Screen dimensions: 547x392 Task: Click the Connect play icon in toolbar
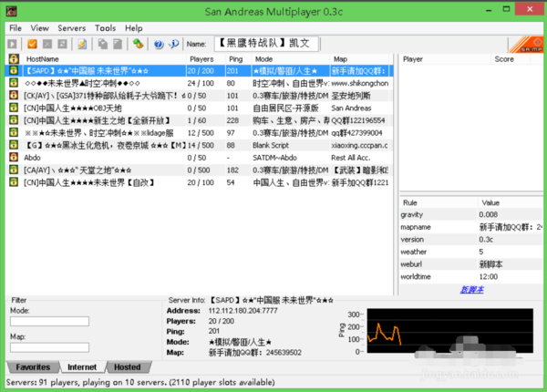[x=12, y=44]
